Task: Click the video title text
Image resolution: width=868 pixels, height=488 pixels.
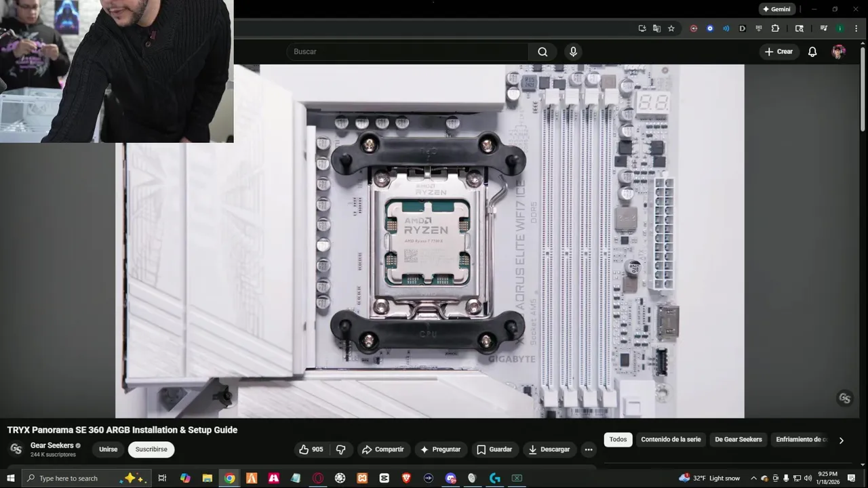Action: 122,430
